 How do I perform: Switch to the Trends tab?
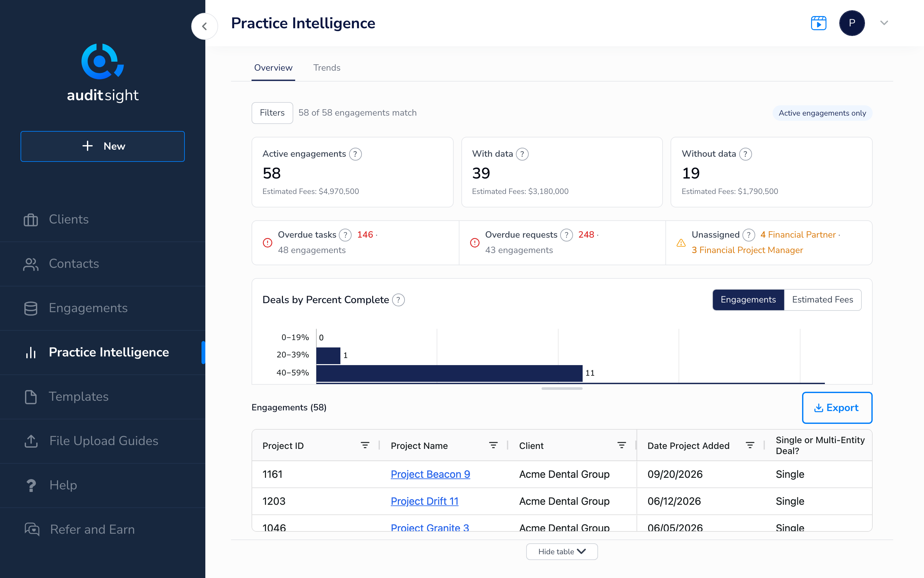click(x=327, y=68)
